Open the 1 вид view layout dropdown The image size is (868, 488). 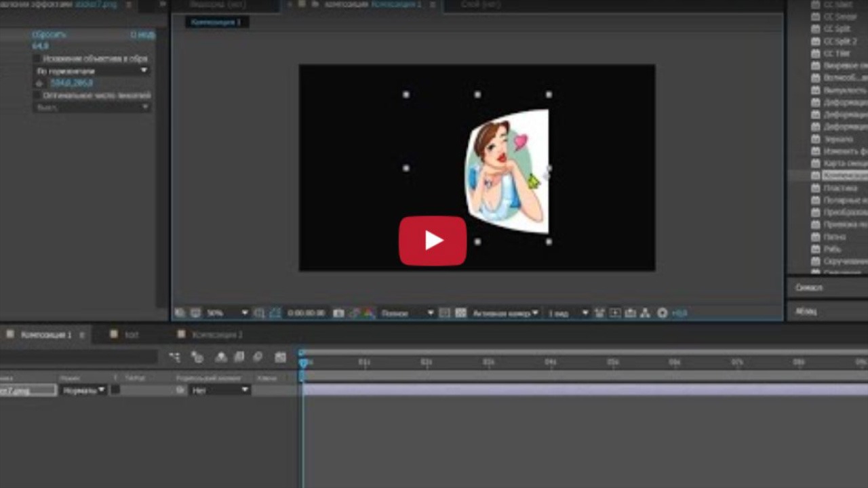(567, 313)
